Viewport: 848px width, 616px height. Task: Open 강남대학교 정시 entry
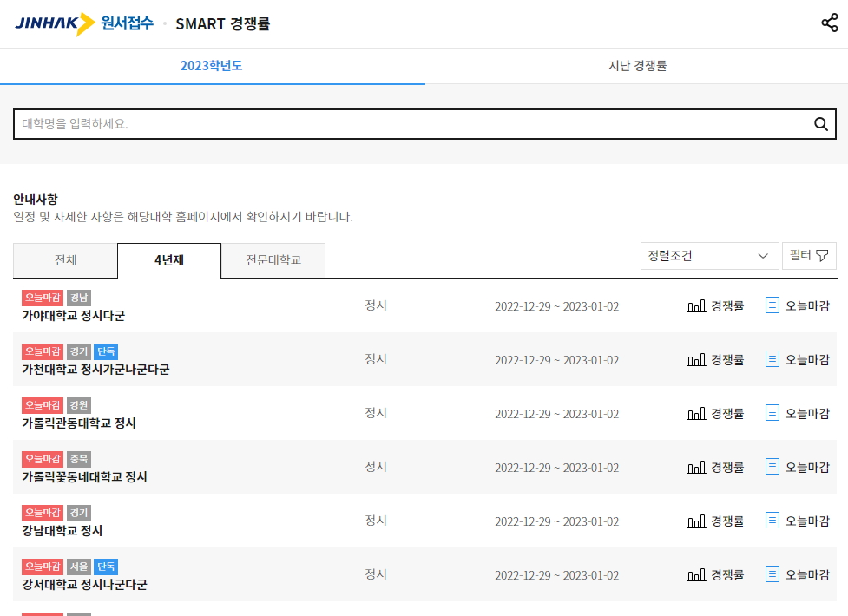click(62, 531)
